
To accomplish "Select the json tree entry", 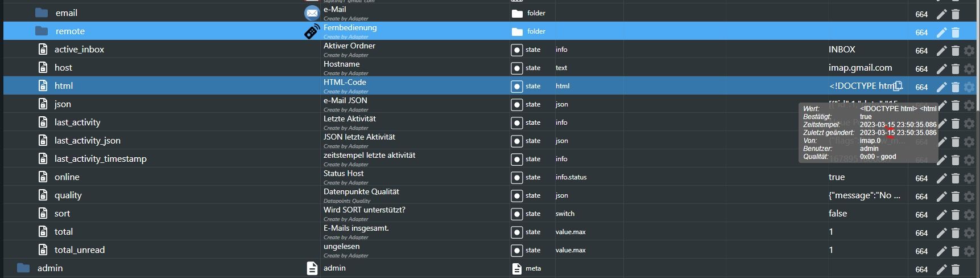I will pos(63,104).
